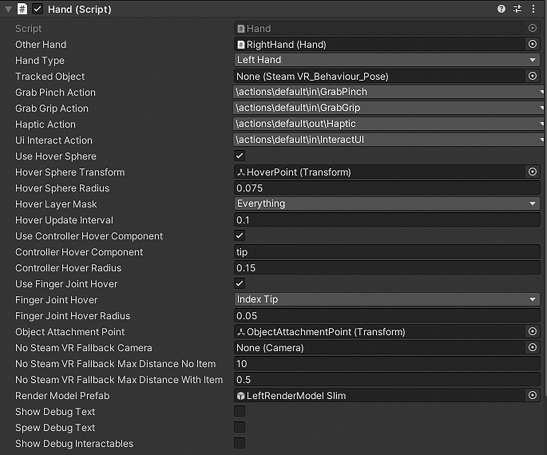Viewport: 547px width, 455px height.
Task: Open the Hover Layer Mask dropdown
Action: [387, 204]
